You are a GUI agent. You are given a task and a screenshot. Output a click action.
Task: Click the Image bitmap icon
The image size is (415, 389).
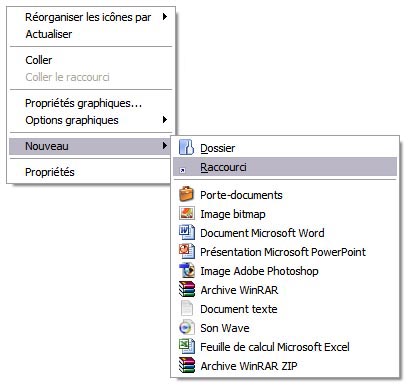click(x=186, y=213)
